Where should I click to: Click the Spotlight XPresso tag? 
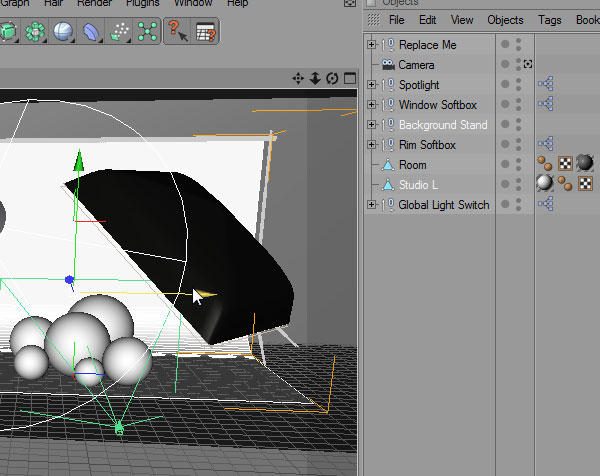point(546,84)
